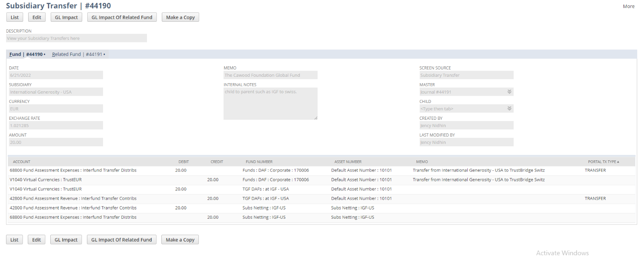Click the resize handle of Internal Notes box
This screenshot has width=644, height=258.
316,118
